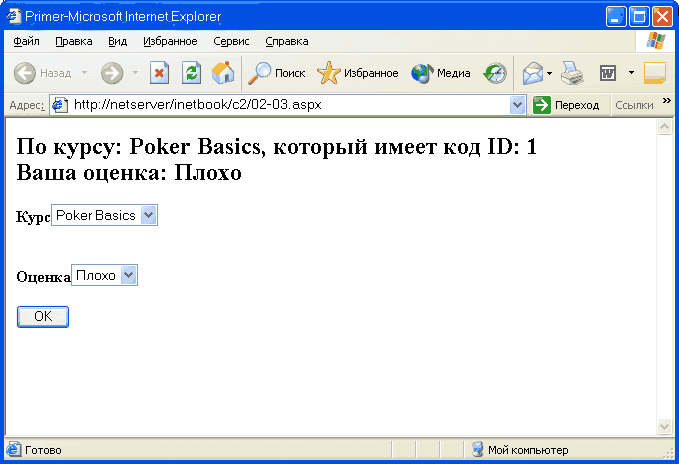
Task: Click the Мой компьютер status text
Action: [x=528, y=450]
